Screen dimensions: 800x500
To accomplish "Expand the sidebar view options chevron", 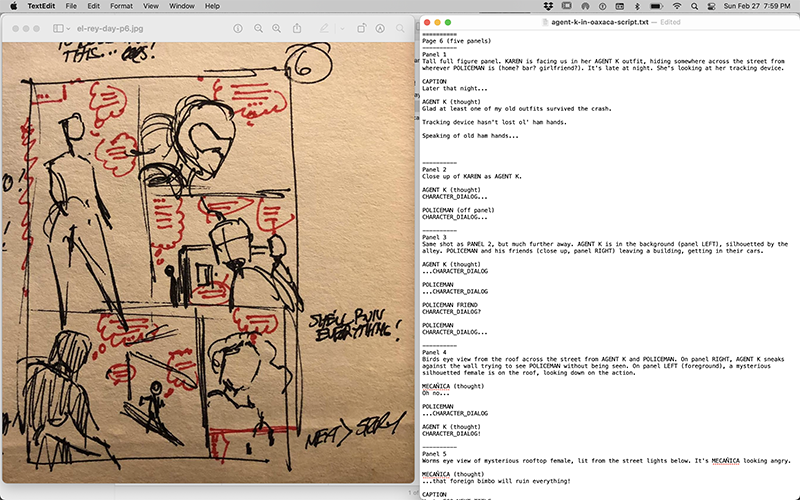I will pyautogui.click(x=68, y=29).
